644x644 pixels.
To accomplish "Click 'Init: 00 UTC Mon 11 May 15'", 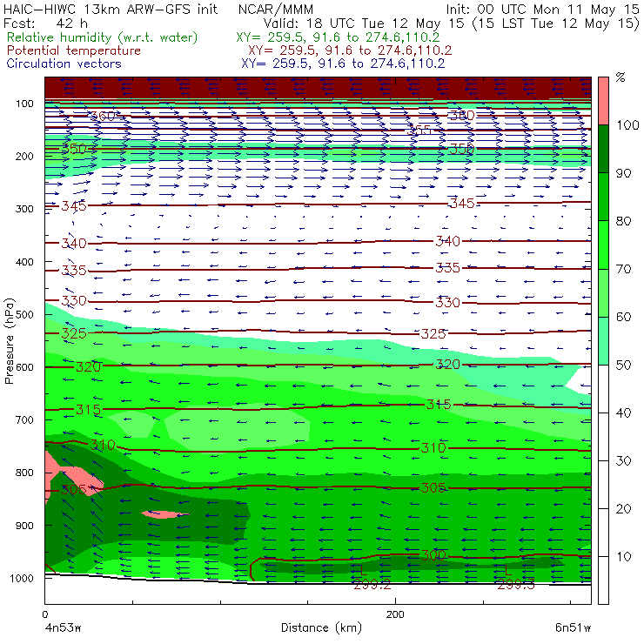I will coord(542,9).
